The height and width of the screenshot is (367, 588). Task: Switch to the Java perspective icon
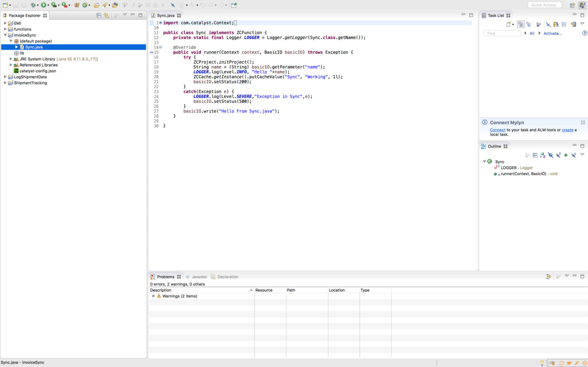(x=582, y=5)
